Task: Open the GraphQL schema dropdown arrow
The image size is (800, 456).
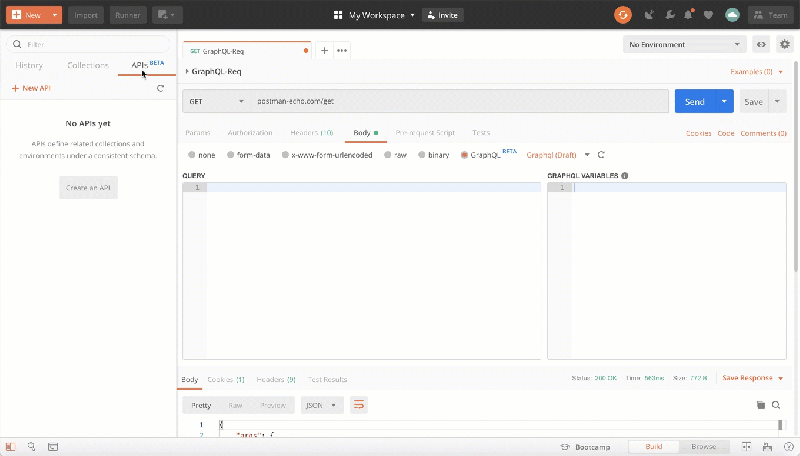Action: (587, 155)
